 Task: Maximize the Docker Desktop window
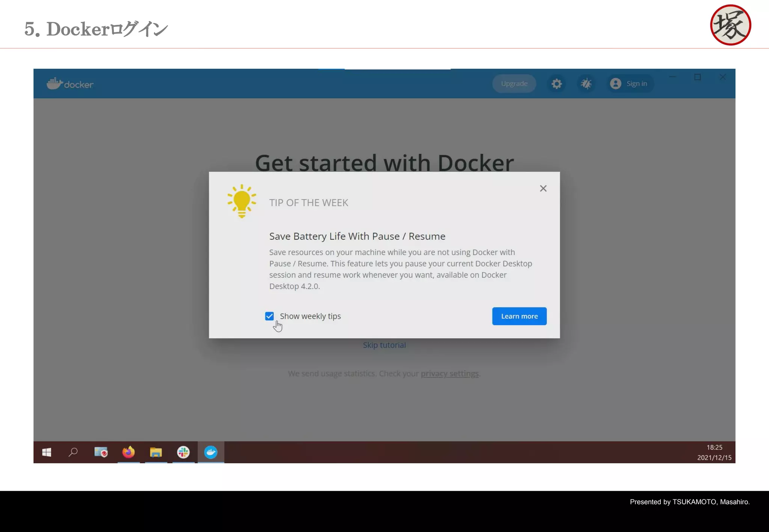(698, 77)
